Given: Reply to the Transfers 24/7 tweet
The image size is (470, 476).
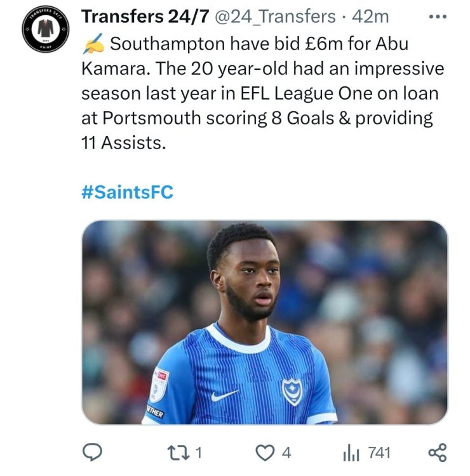Looking at the screenshot, I should [93, 453].
